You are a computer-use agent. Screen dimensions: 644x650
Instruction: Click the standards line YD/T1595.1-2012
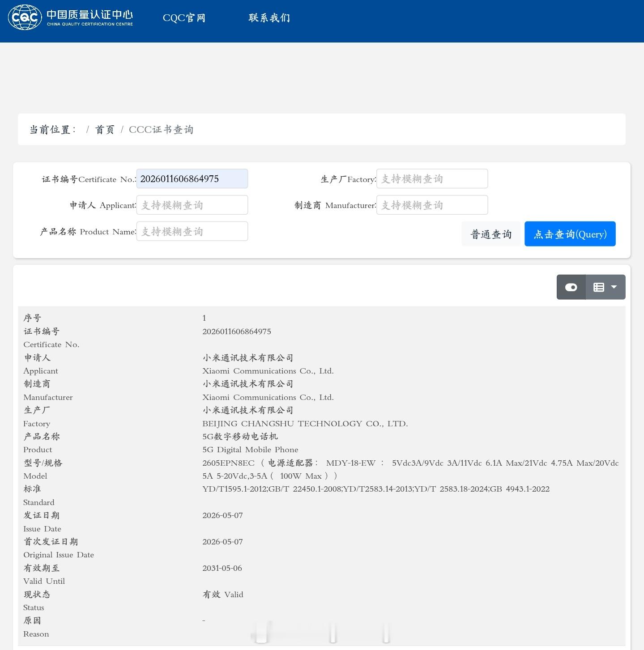[x=376, y=489]
